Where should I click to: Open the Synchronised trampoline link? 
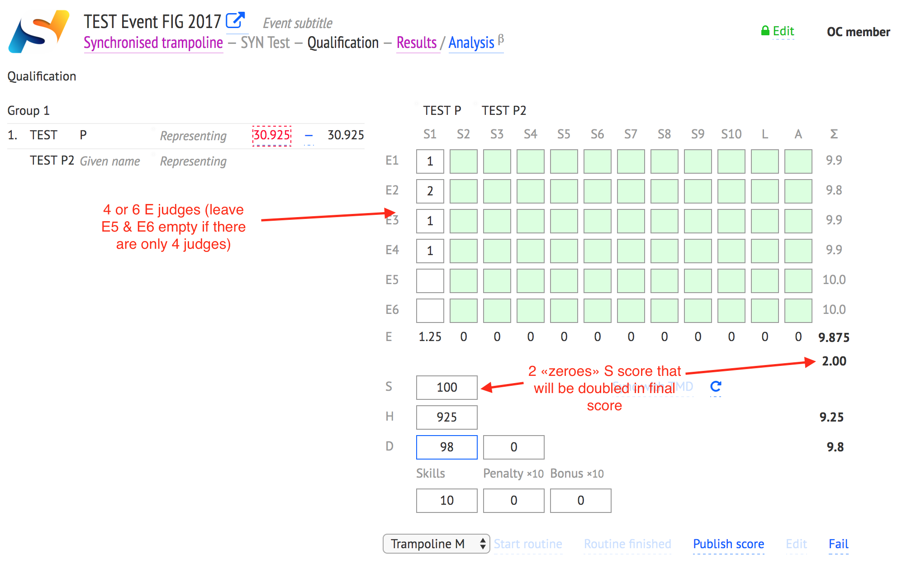click(x=153, y=43)
